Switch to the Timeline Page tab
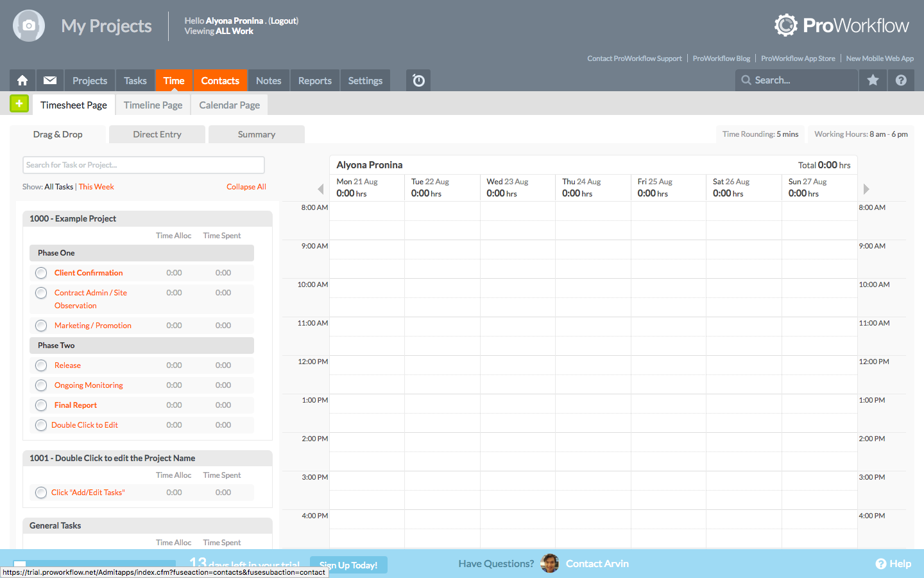 tap(153, 105)
